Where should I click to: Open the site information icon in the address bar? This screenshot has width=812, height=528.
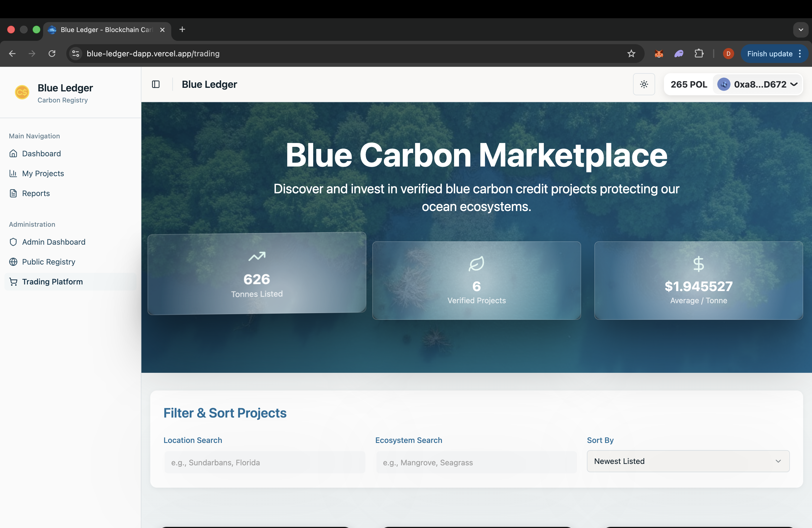click(76, 54)
